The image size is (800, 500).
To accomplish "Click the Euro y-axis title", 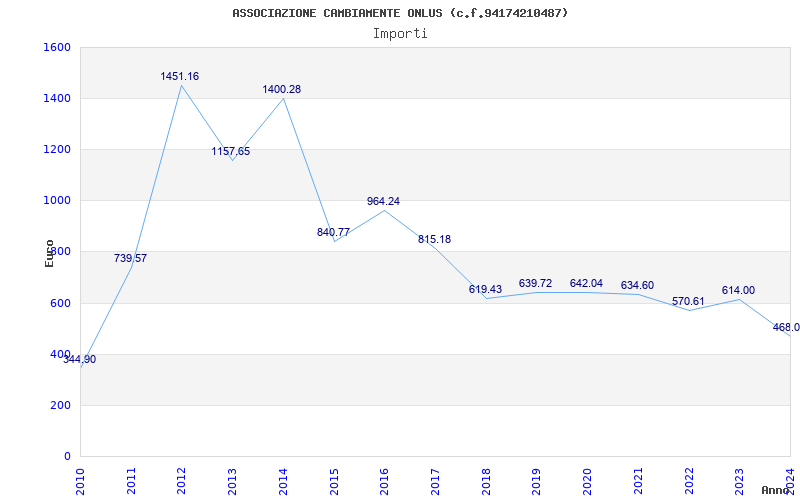I will [x=49, y=253].
